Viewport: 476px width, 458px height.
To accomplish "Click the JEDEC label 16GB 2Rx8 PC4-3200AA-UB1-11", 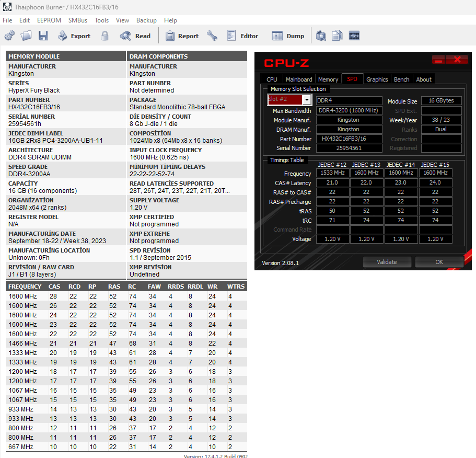I will point(55,141).
